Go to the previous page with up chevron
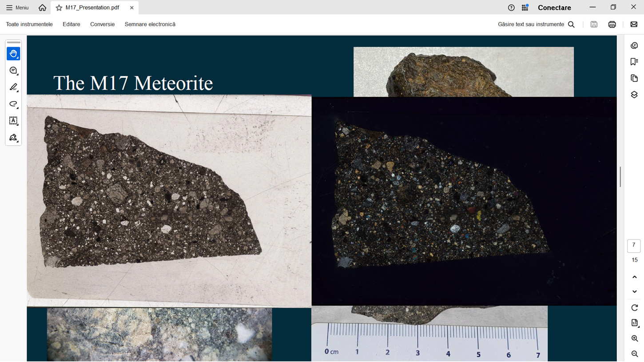Viewport: 644px width, 362px height. (634, 277)
